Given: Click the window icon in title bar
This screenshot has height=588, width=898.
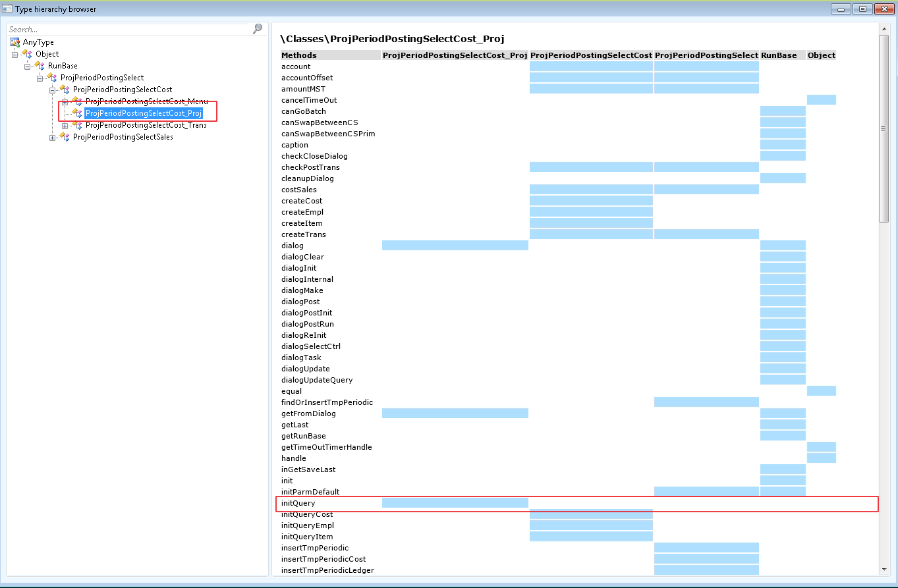Looking at the screenshot, I should click(7, 9).
